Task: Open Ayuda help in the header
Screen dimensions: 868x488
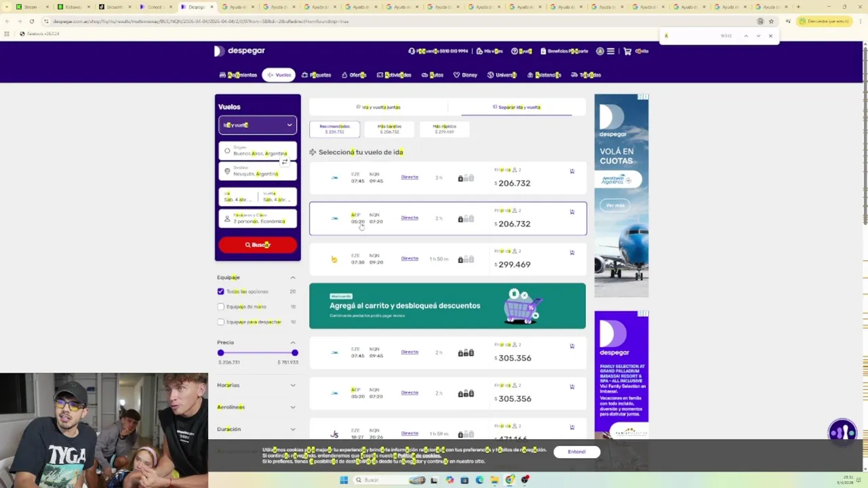Action: coord(521,51)
